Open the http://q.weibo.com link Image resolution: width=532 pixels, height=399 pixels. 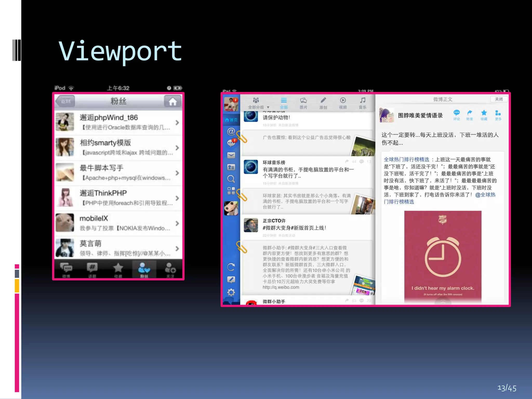[x=281, y=287]
